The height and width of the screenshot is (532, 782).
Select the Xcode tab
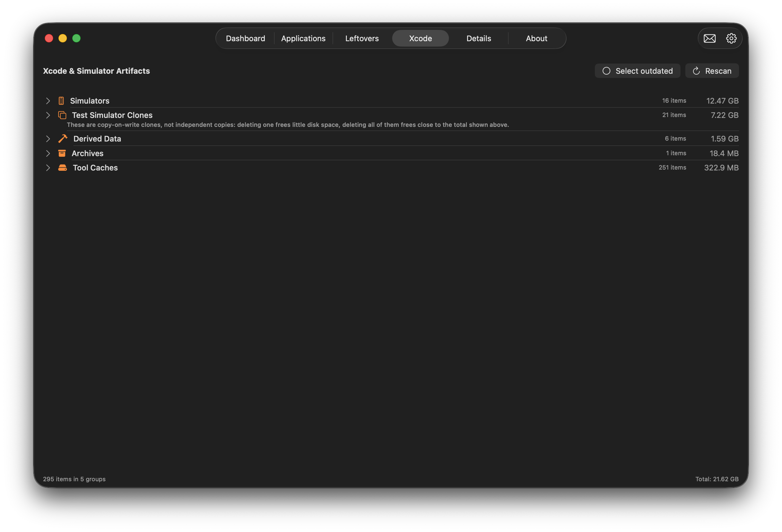pyautogui.click(x=420, y=38)
